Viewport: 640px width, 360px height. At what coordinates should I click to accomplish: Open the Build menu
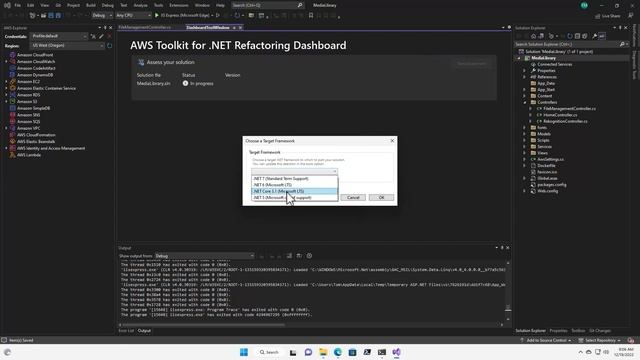click(91, 5)
